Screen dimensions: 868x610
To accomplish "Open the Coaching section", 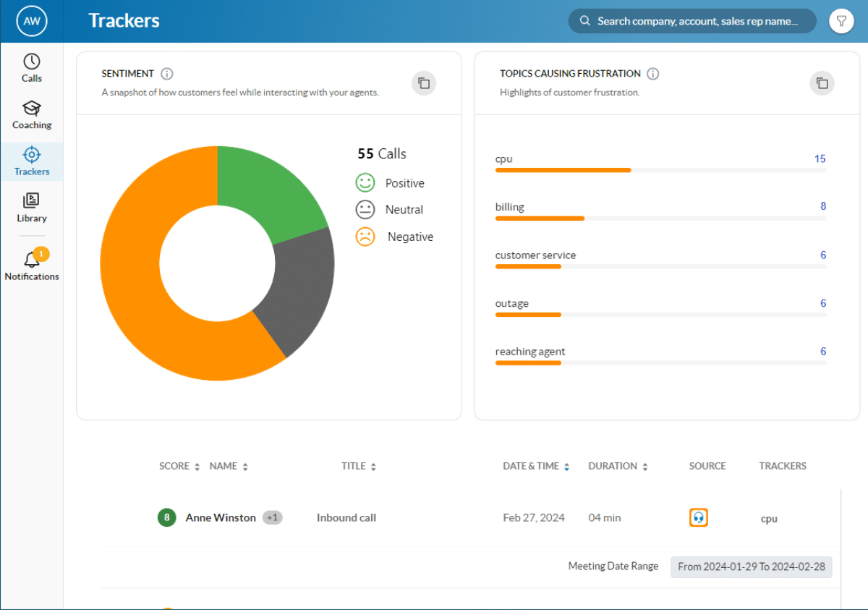I will coord(32,115).
